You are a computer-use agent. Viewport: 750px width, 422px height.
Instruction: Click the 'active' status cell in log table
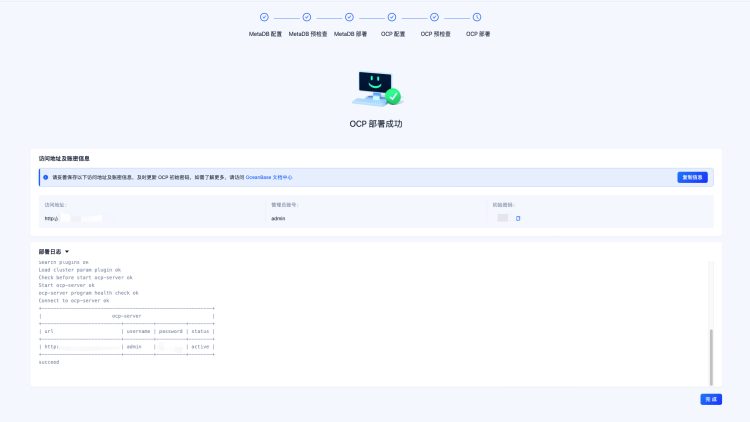coord(200,347)
